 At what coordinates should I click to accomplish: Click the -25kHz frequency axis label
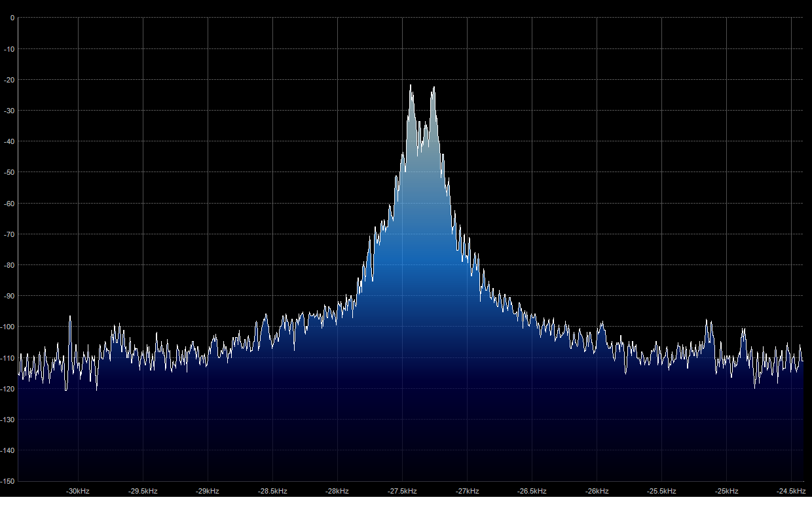tap(727, 491)
